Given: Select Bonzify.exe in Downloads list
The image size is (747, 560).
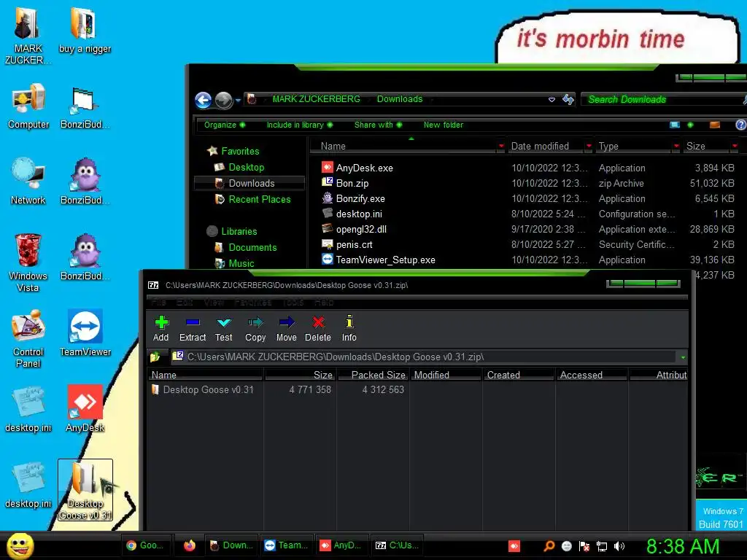Looking at the screenshot, I should 360,198.
